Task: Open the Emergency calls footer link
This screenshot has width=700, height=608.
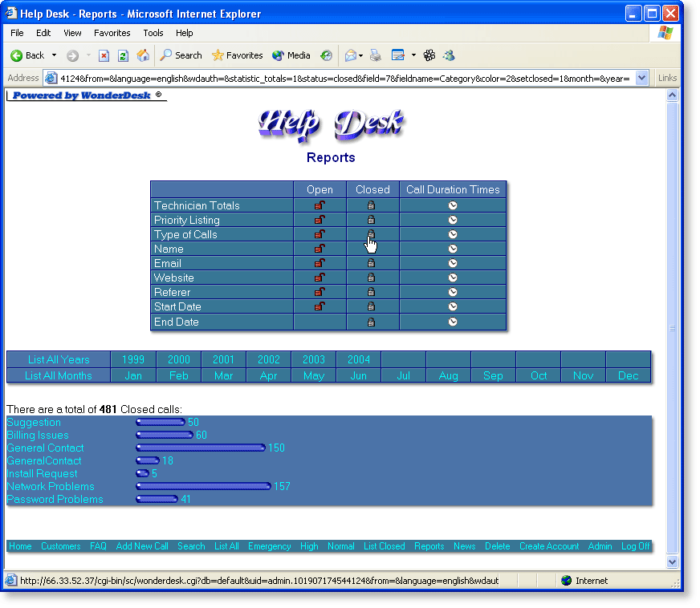Action: point(269,546)
